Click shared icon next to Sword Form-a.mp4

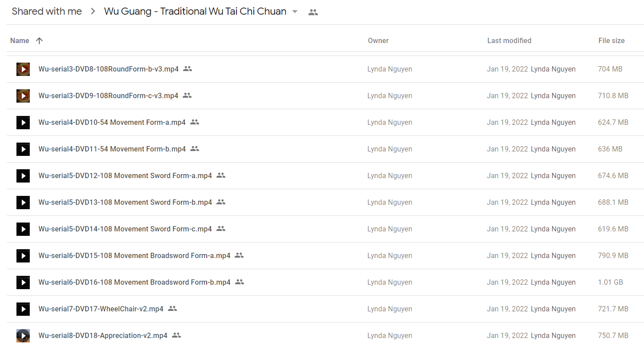221,175
